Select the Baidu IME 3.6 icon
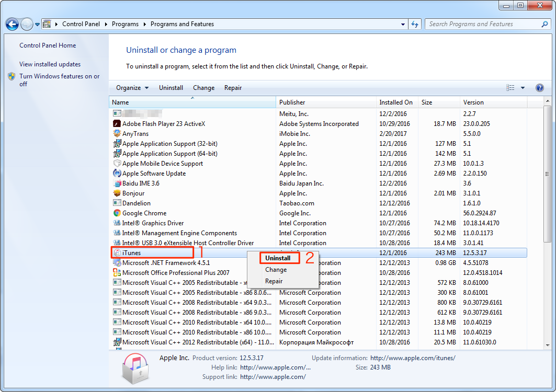This screenshot has width=556, height=392. point(117,183)
